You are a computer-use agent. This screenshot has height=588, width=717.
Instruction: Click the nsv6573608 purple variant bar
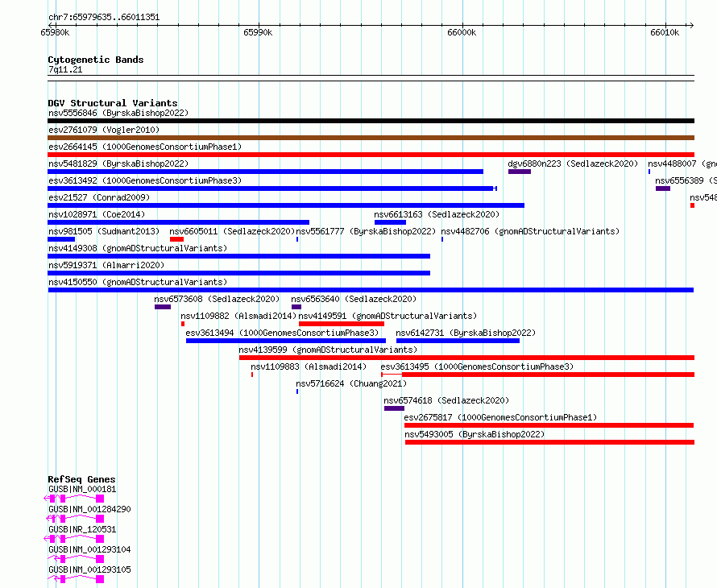[163, 307]
